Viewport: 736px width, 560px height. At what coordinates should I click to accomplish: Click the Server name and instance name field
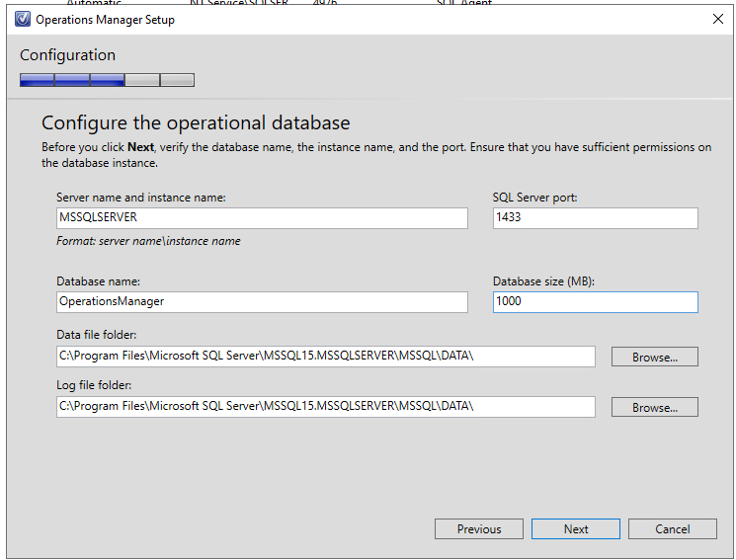click(262, 218)
